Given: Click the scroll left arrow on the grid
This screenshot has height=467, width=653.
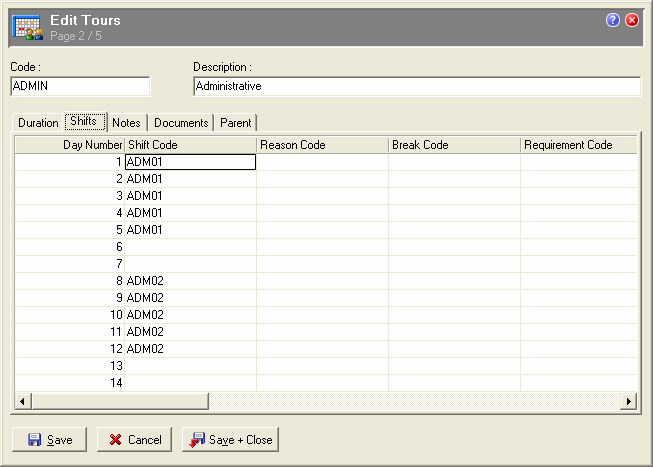Looking at the screenshot, I should click(x=23, y=402).
